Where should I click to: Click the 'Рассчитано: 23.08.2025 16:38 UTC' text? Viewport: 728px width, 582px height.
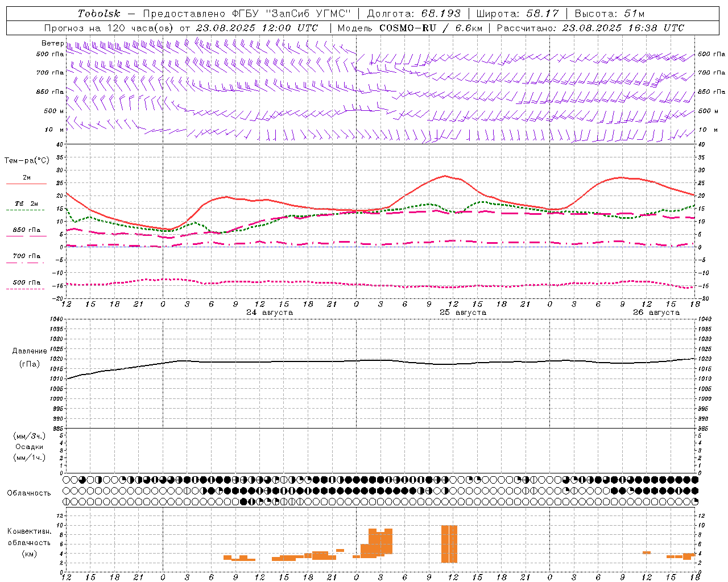click(590, 28)
